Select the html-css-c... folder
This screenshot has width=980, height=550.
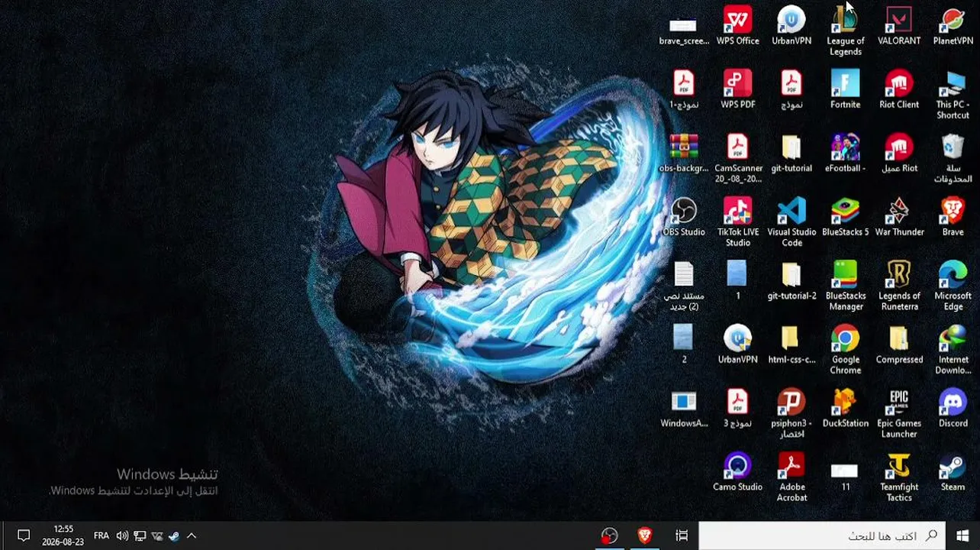pos(791,345)
